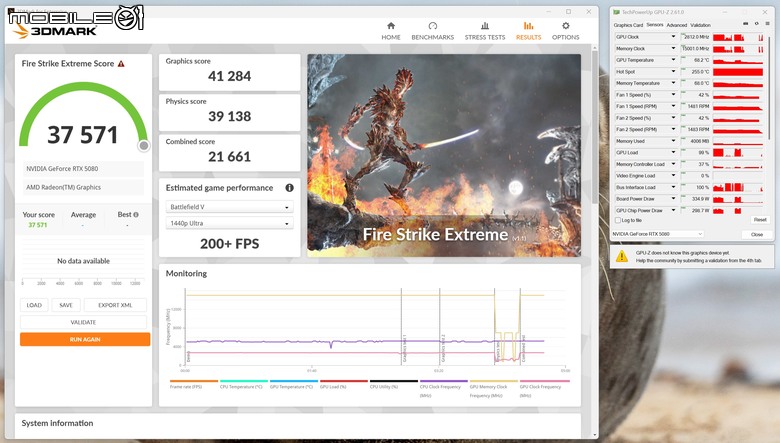Screen dimensions: 780x443
Task: Open the 1440p Ultra resolution dropdown
Action: coord(229,223)
